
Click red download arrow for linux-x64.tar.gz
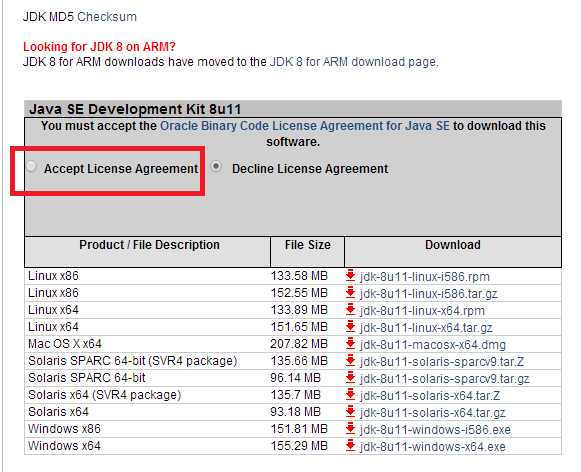coord(351,327)
